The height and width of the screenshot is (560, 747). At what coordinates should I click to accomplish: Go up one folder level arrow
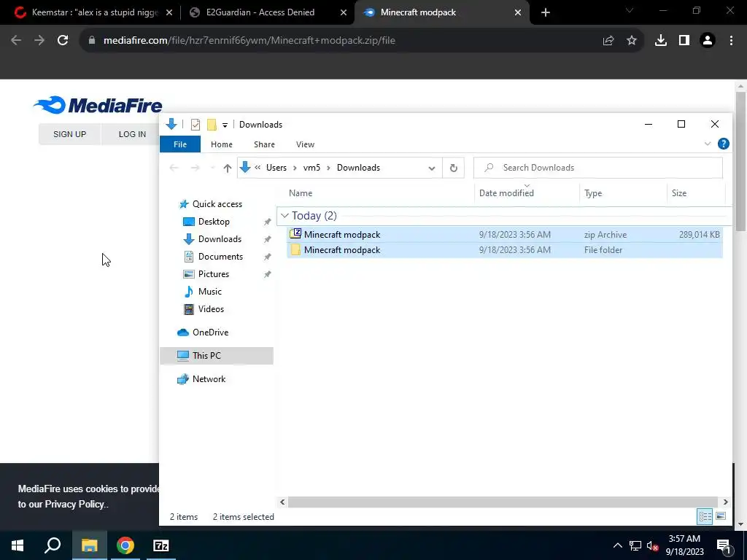(x=228, y=168)
